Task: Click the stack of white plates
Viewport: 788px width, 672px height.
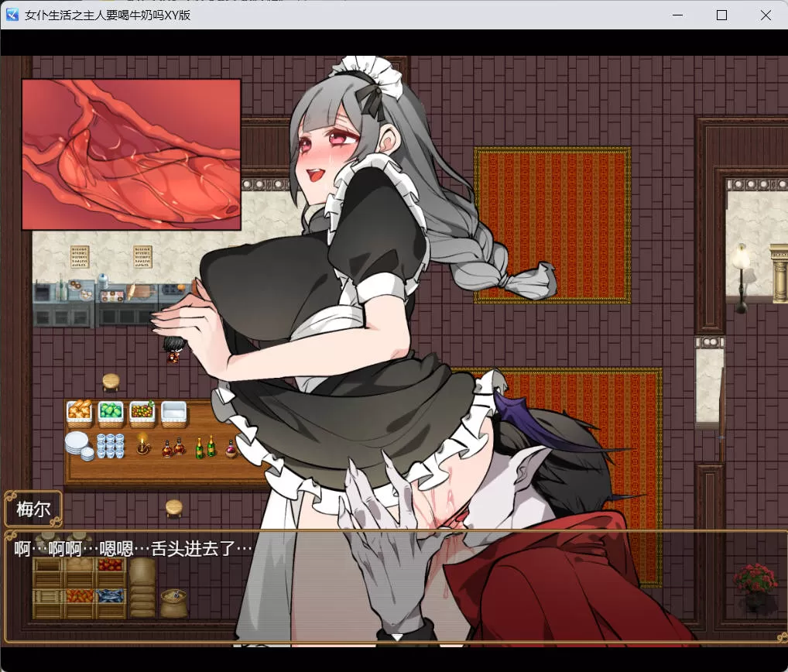Action: click(76, 444)
